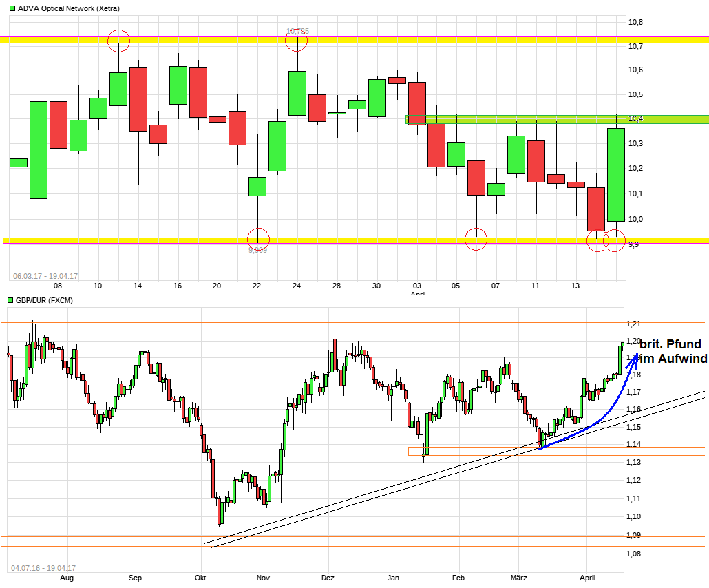Click the date range 06.03.17 - 19.04.17

point(45,276)
